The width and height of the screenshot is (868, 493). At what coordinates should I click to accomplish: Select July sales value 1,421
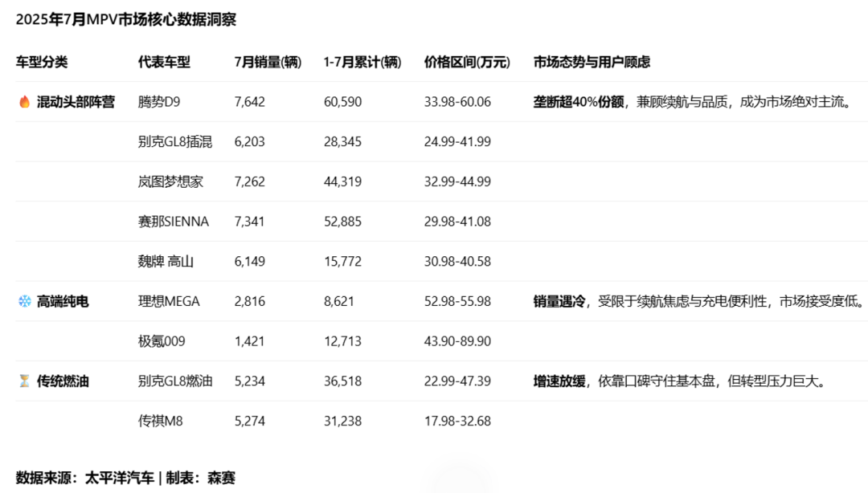coord(250,341)
